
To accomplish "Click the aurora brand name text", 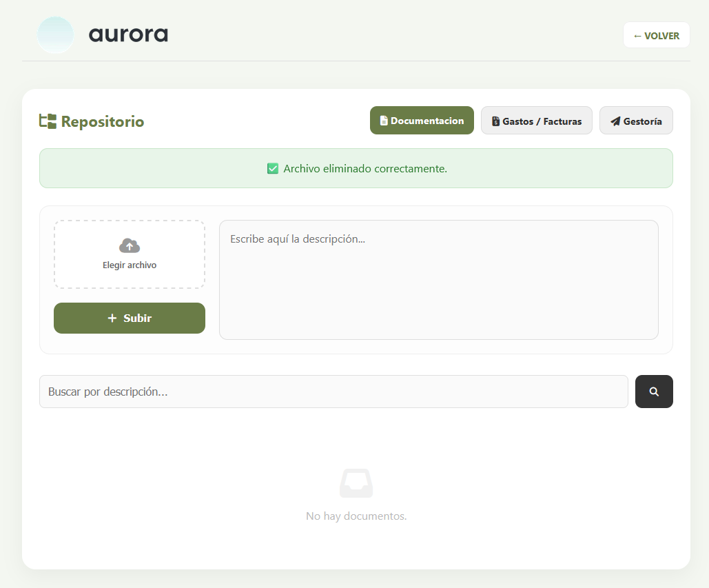I will [x=127, y=34].
